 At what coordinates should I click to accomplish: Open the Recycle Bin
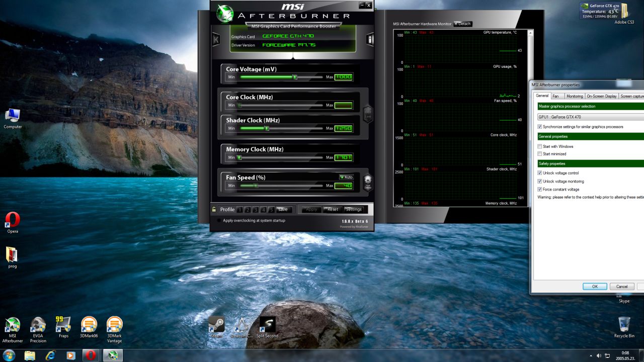pos(624,327)
